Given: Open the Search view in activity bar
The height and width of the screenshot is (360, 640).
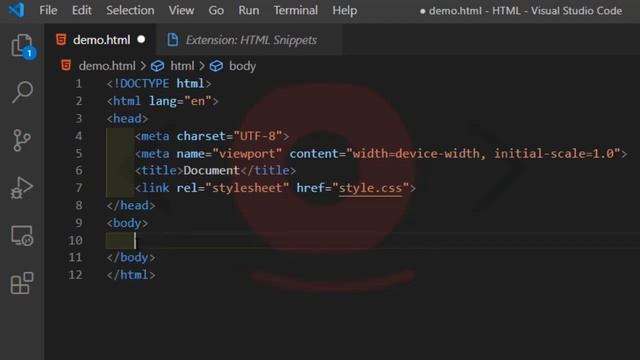Looking at the screenshot, I should tap(22, 92).
